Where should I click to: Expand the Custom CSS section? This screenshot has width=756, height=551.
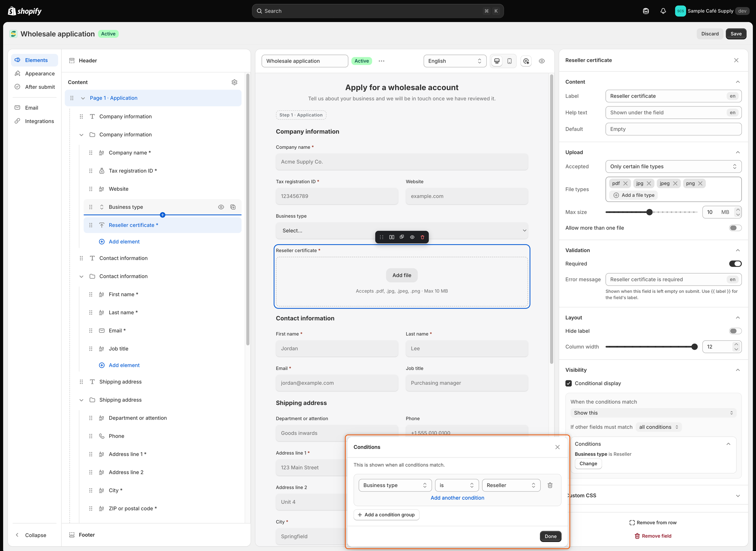point(737,496)
